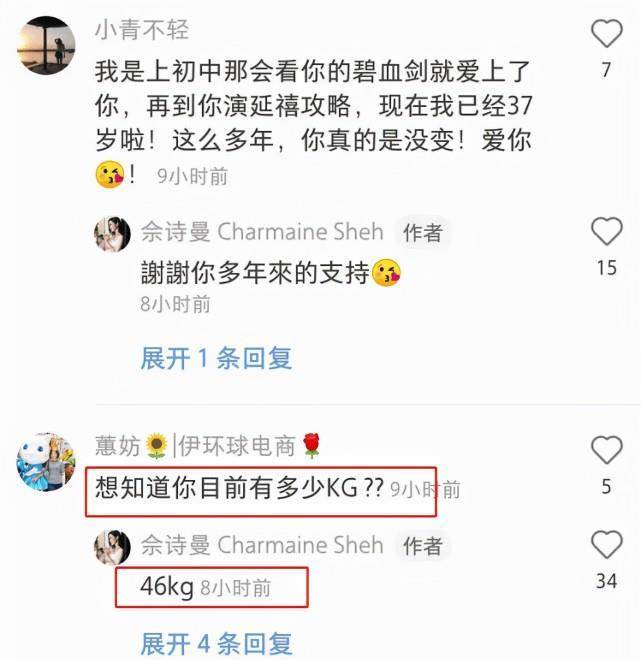Expand 展开 4 条回复 replies
Viewport: 641px width, 660px height.
coord(216,644)
